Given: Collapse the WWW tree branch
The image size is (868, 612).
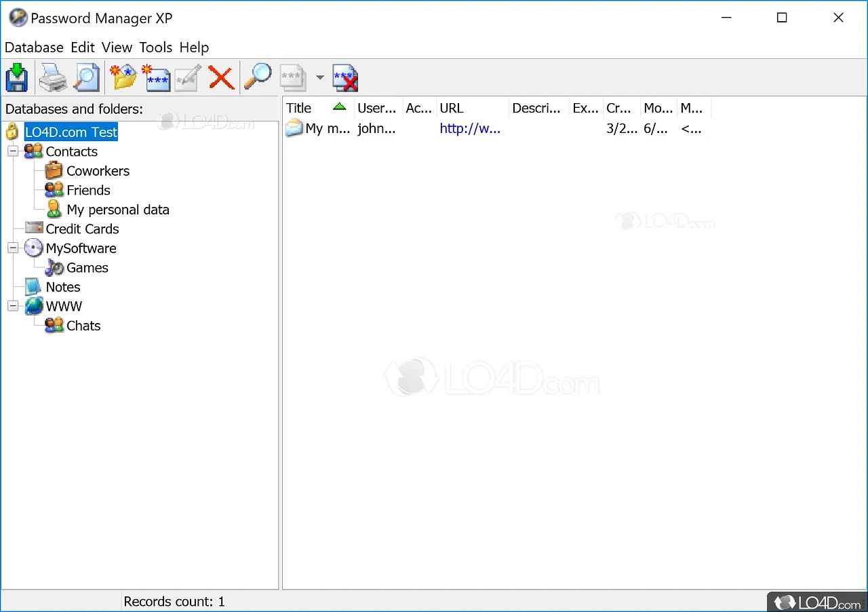Looking at the screenshot, I should pyautogui.click(x=12, y=306).
